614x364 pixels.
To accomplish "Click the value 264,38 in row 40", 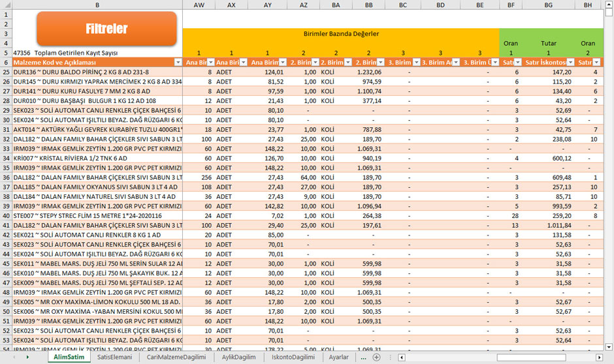I will tap(372, 216).
